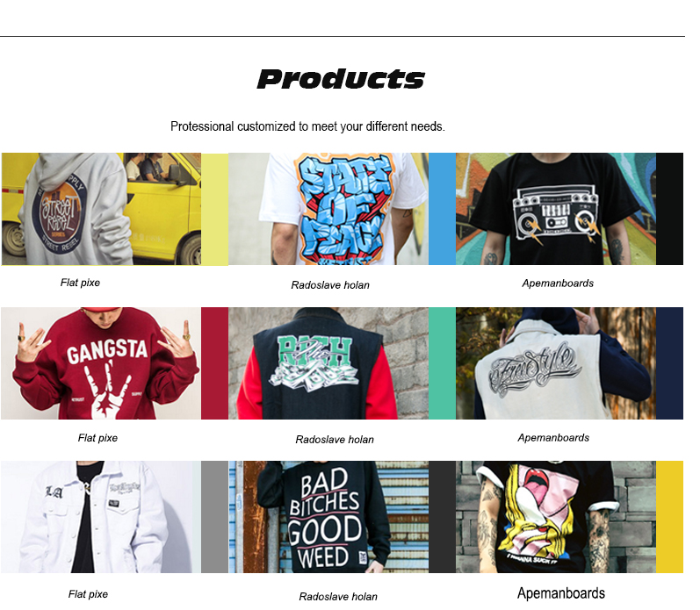Click the gray swatch beside white jacket

214,517
